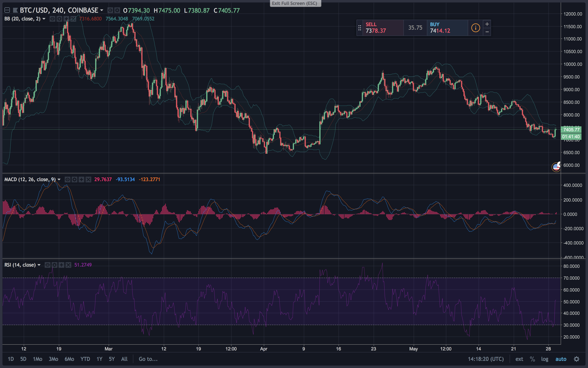Expand the RSI (14, close) dropdown arrow
Viewport: 588px width, 368px height.
point(39,265)
